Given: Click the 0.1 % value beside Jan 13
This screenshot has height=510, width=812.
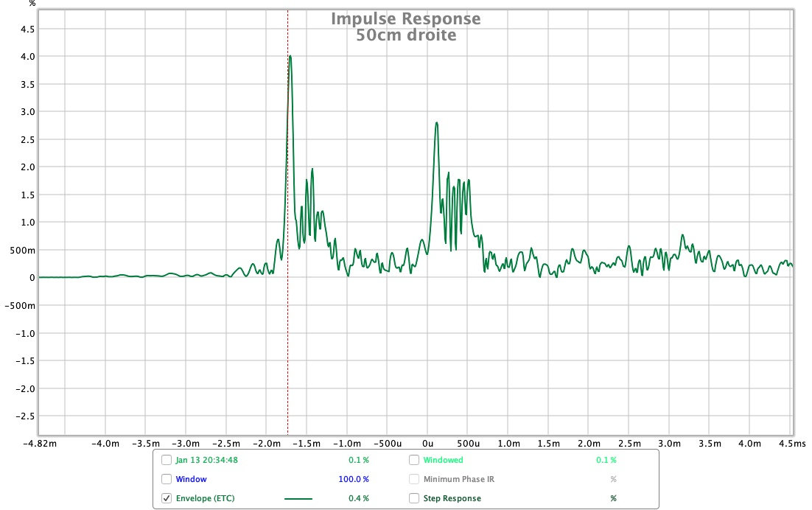Looking at the screenshot, I should click(359, 460).
